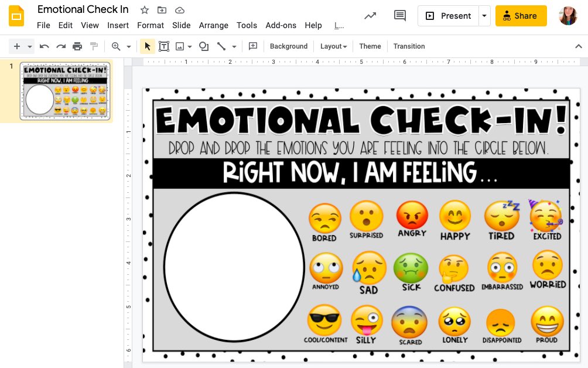Click the Emotional Check In title field
588x368 pixels.
[x=83, y=9]
